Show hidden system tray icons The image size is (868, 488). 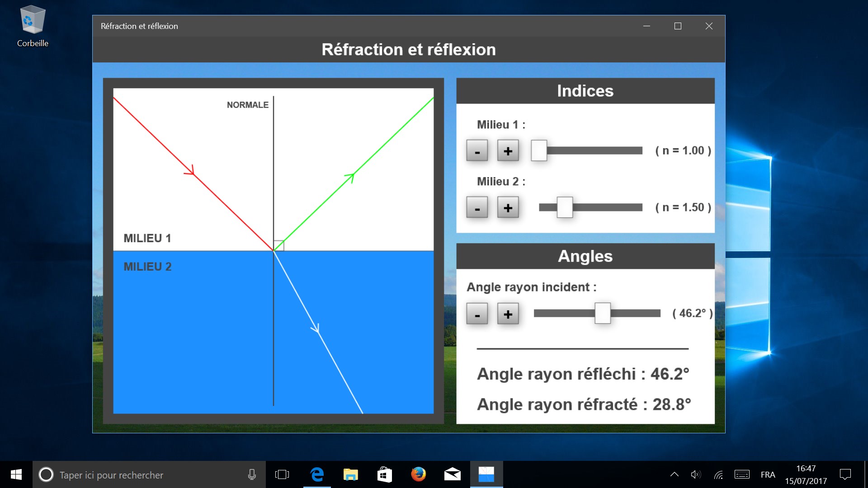(674, 474)
